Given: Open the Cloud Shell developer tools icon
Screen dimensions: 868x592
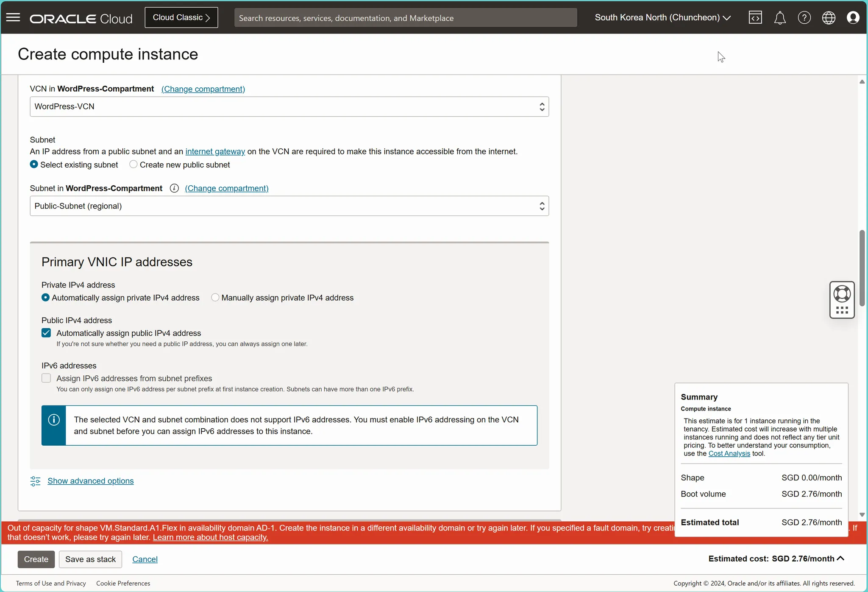Looking at the screenshot, I should click(755, 17).
